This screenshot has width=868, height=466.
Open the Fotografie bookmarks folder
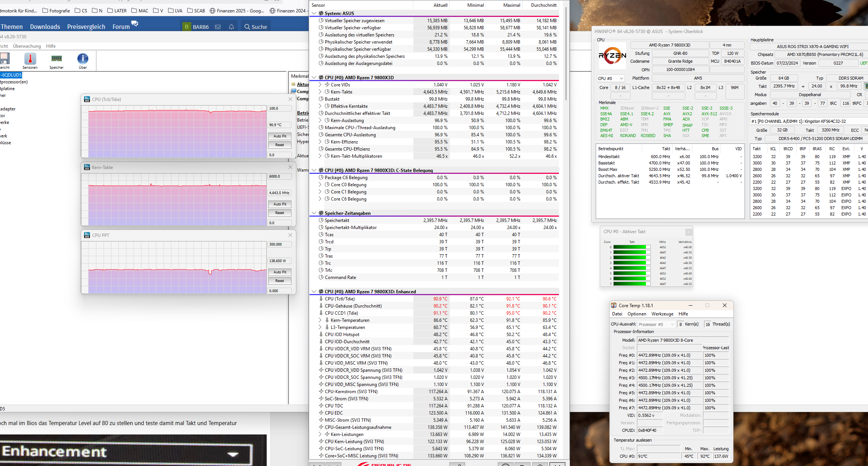(x=56, y=11)
